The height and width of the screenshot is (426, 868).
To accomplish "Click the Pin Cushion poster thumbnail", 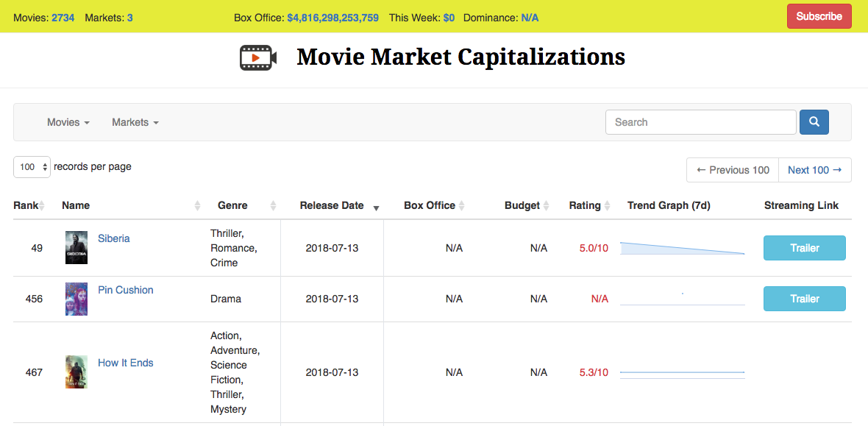I will pos(76,299).
